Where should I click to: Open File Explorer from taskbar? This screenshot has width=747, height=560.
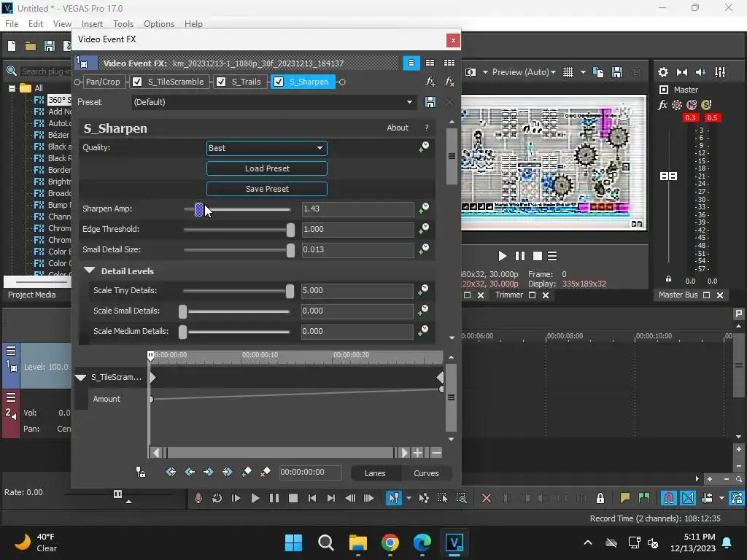358,542
